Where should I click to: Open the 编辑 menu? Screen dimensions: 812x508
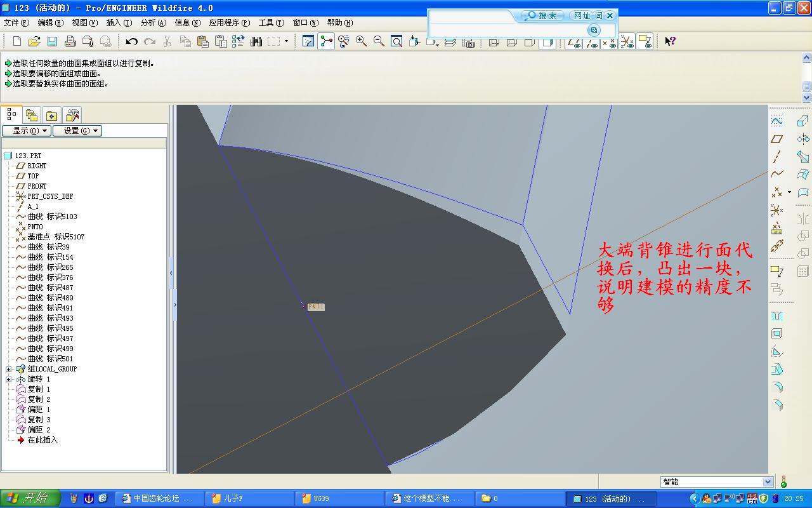pyautogui.click(x=50, y=23)
